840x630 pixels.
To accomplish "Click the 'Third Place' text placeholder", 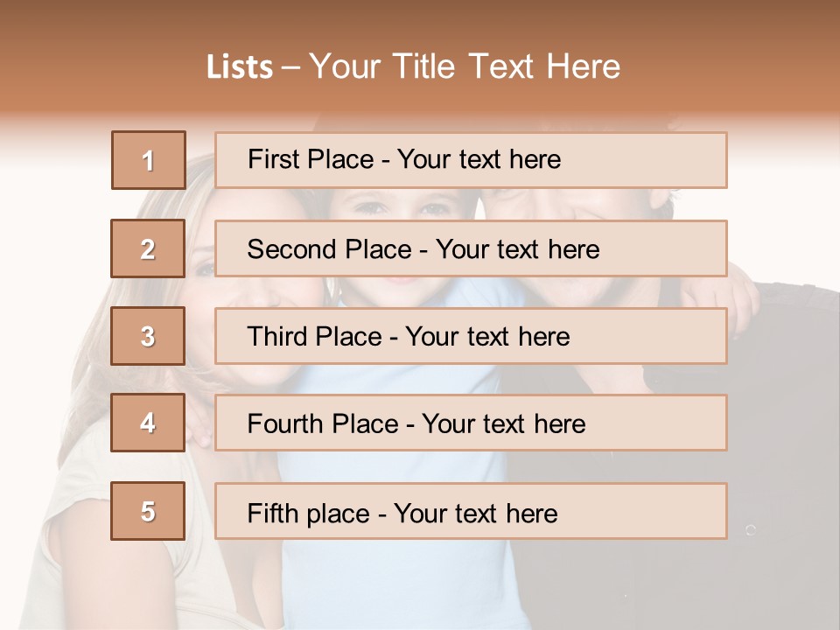I will (x=471, y=336).
